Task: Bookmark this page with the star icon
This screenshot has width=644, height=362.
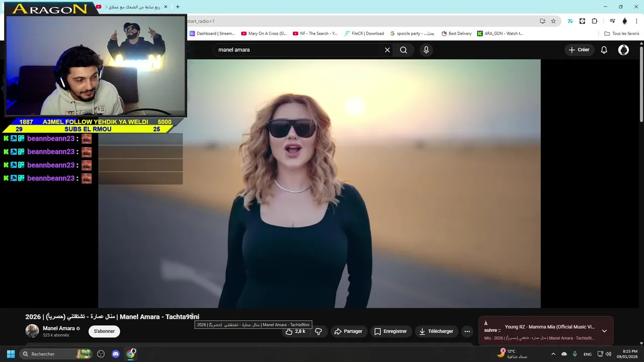Action: click(x=553, y=21)
